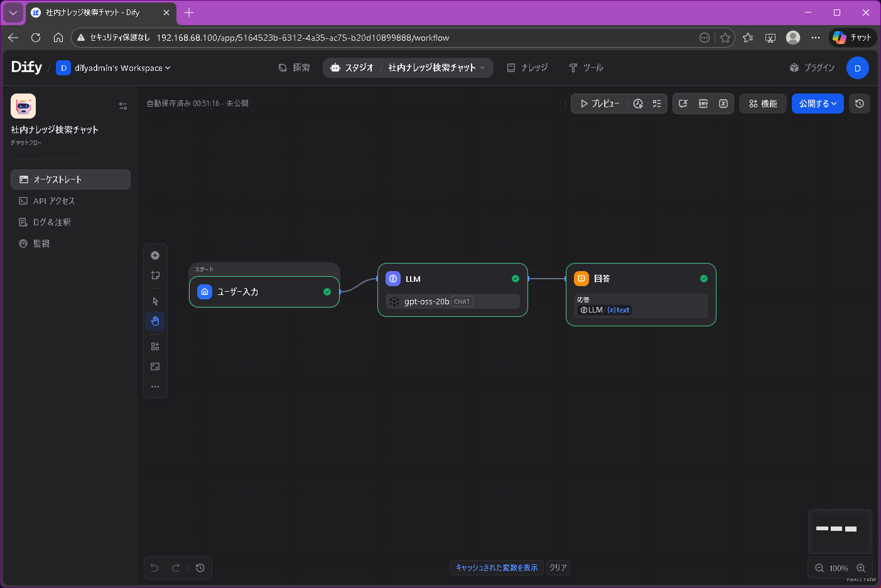Go to the ナレッジ knowledge tab
Image resolution: width=881 pixels, height=588 pixels.
527,68
